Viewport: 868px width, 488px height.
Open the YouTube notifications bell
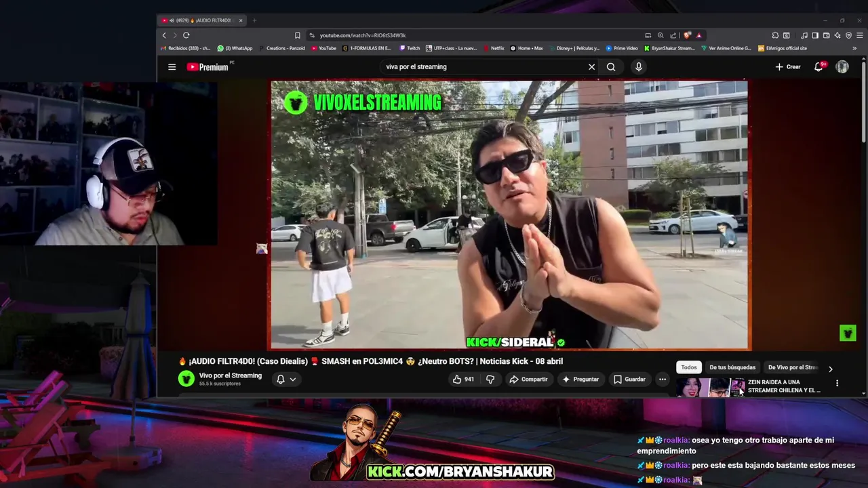click(x=819, y=66)
